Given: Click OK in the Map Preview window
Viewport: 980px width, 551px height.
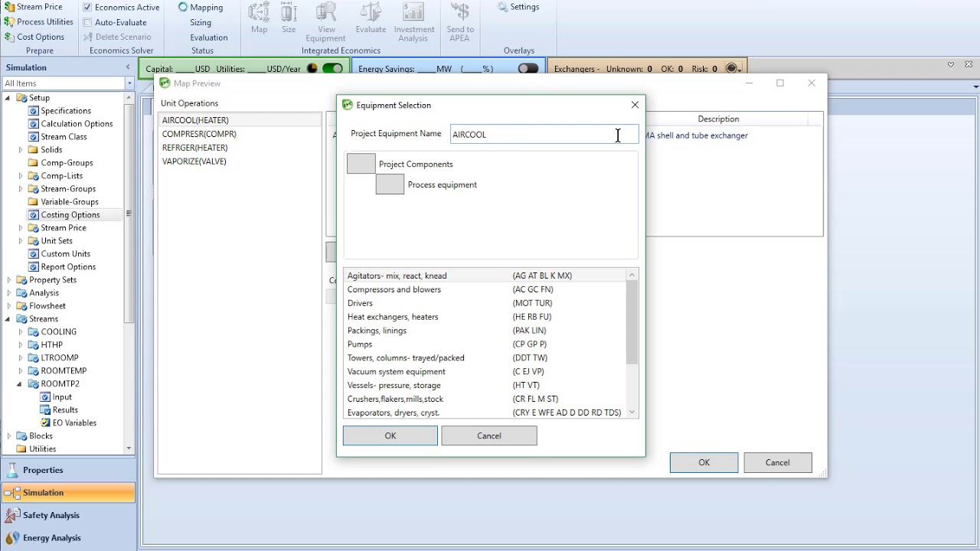Looking at the screenshot, I should coord(704,462).
